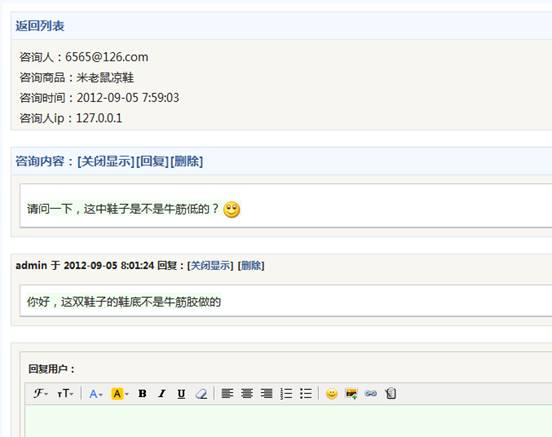Insert a numbered list
Image resolution: width=552 pixels, height=437 pixels.
coord(286,394)
